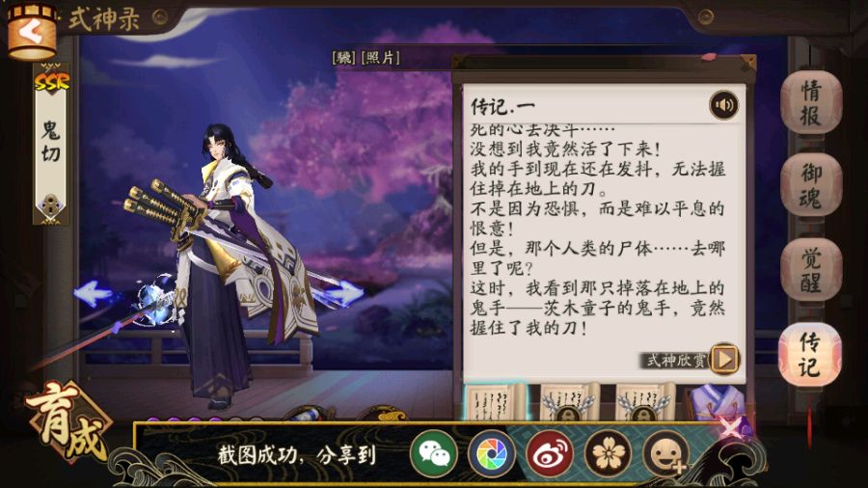Play the biography voice speaker icon
This screenshot has height=488, width=868.
[x=723, y=104]
